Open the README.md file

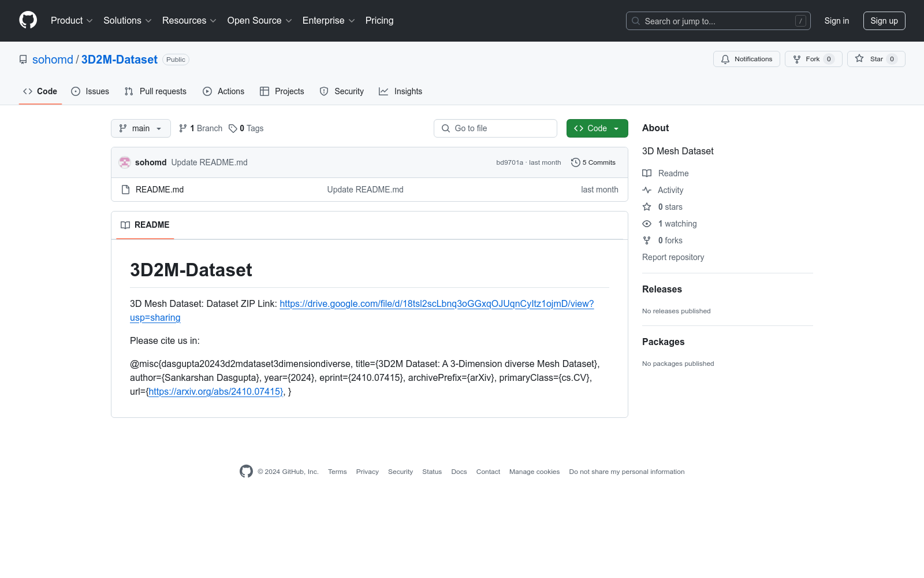pos(159,190)
